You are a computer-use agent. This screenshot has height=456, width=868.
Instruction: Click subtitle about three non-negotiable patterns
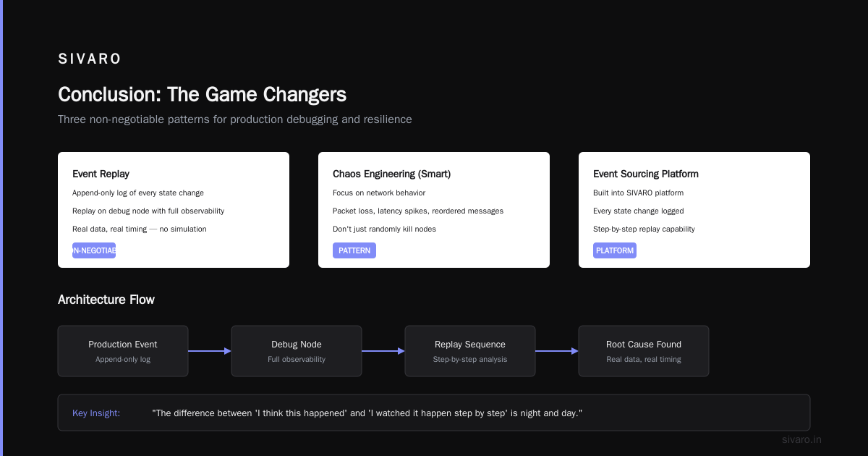pyautogui.click(x=235, y=119)
